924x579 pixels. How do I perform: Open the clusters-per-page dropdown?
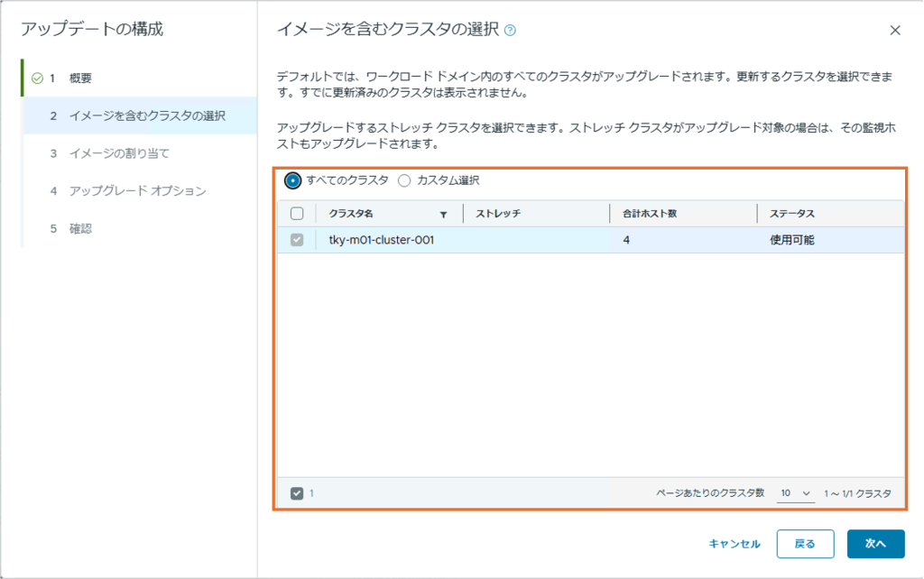796,493
